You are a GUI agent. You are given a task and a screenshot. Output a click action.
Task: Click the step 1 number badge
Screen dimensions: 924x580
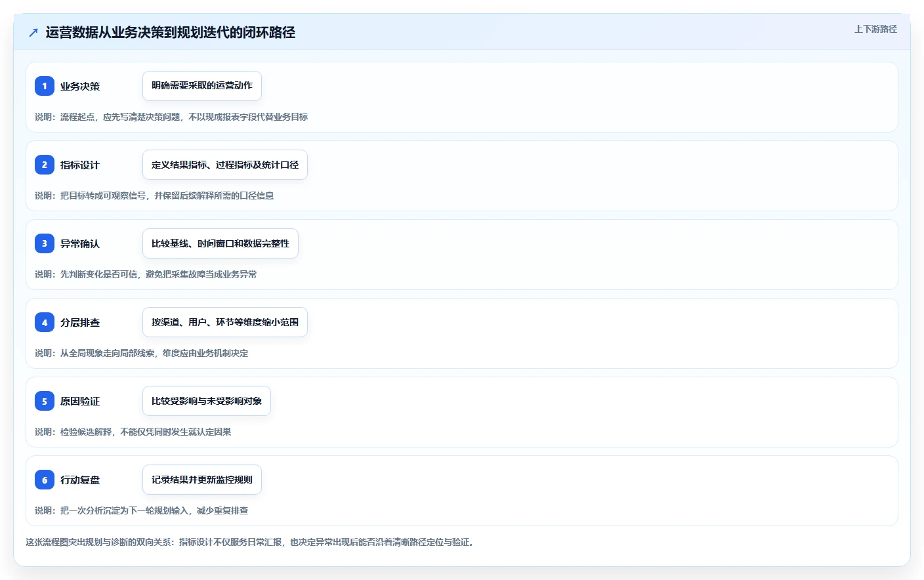pos(45,86)
